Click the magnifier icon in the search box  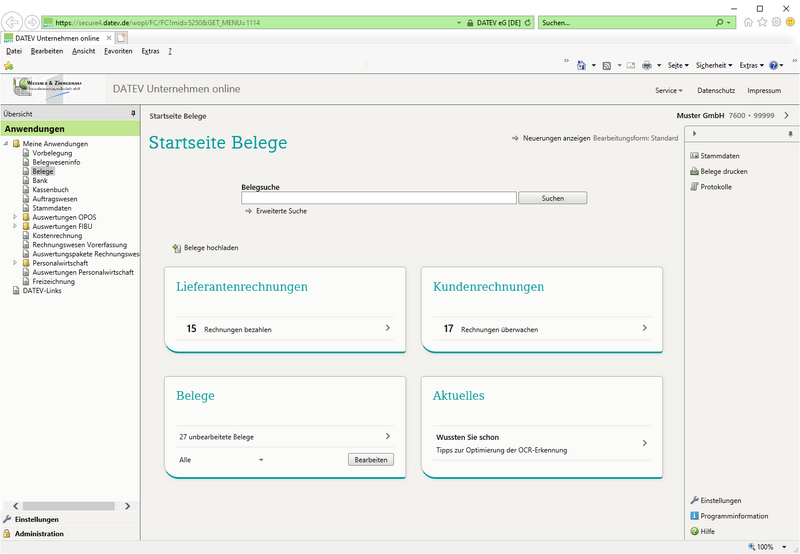click(x=719, y=22)
